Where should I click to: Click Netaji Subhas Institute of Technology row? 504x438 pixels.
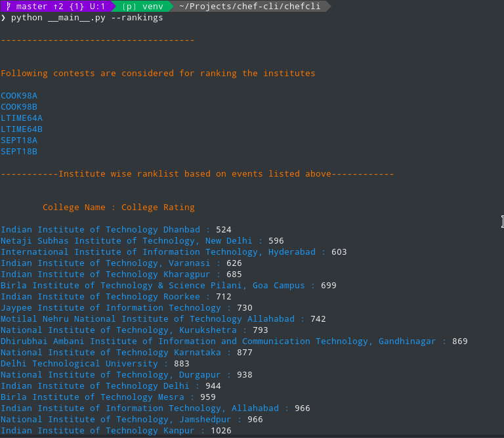point(142,241)
